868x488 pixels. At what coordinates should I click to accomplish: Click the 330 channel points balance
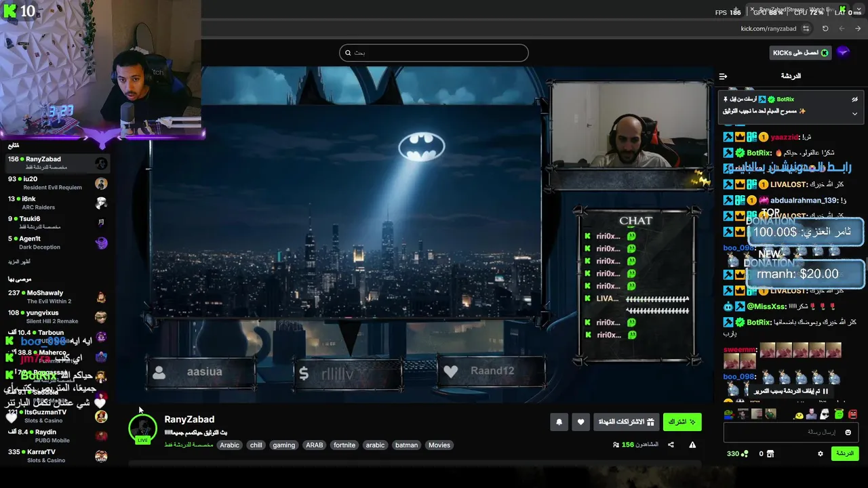(738, 453)
